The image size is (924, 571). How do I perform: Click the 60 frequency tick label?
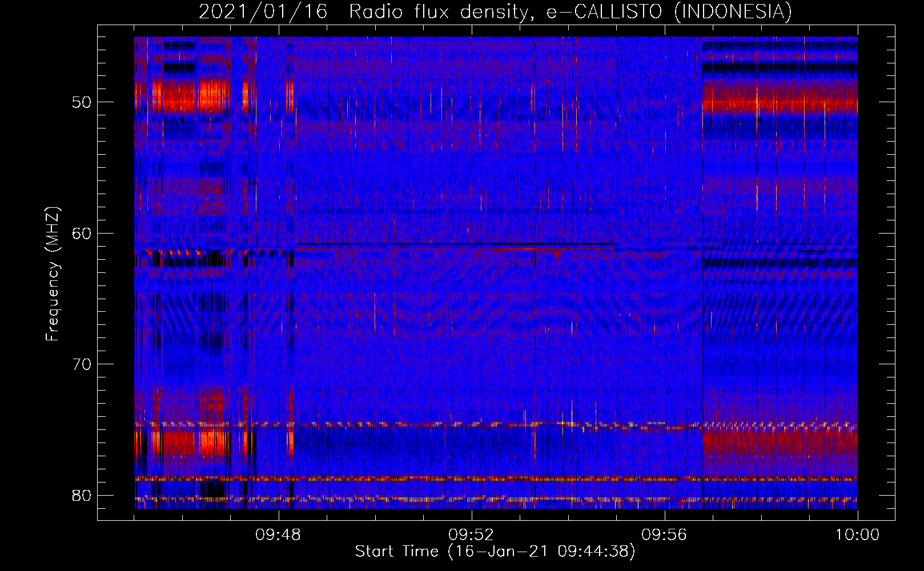click(82, 234)
